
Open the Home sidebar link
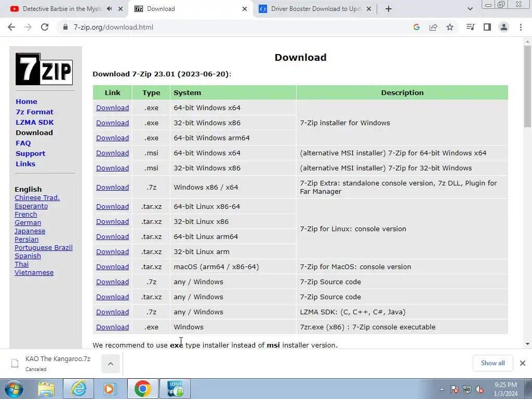[x=26, y=101]
